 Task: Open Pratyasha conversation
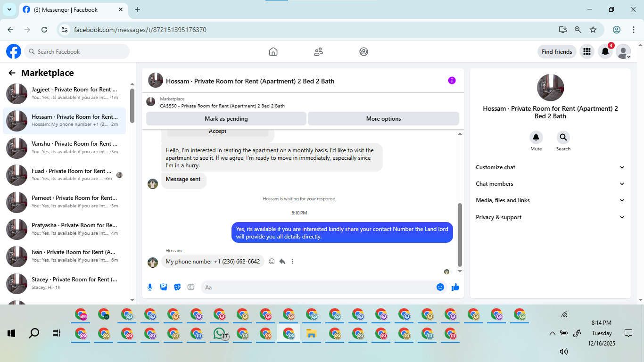click(65, 229)
